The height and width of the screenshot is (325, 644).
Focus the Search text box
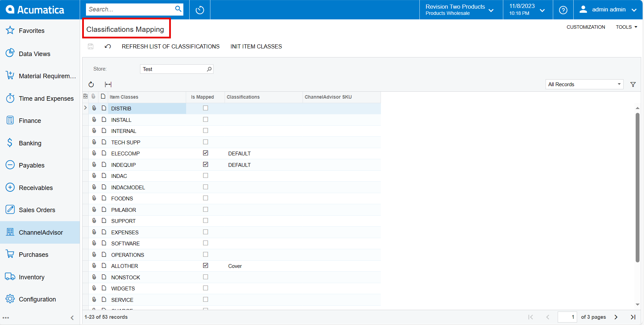[130, 9]
